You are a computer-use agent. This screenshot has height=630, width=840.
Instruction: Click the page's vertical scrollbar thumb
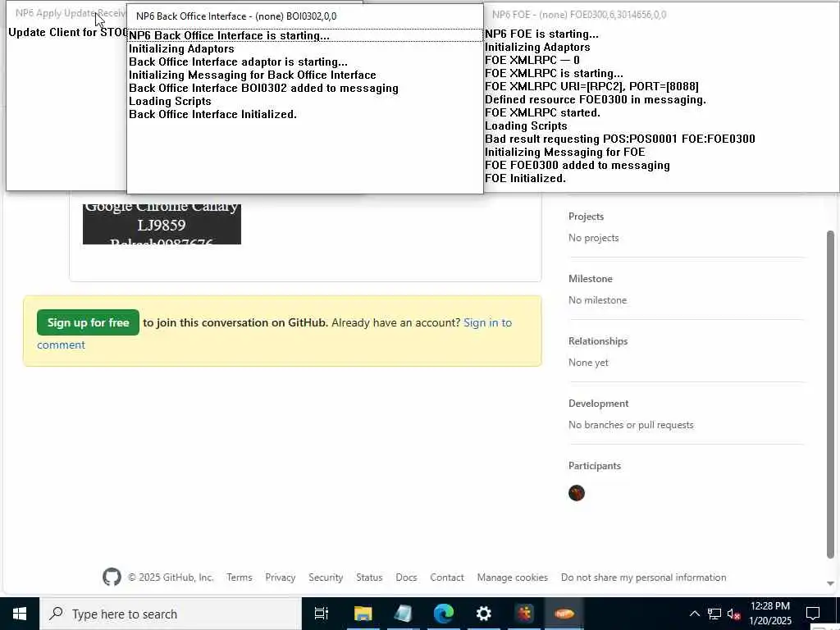(x=830, y=395)
